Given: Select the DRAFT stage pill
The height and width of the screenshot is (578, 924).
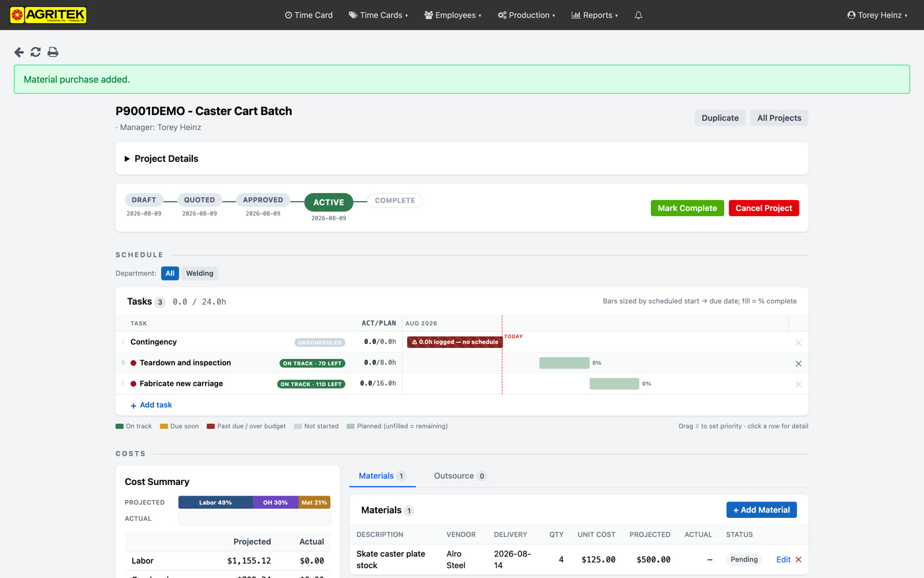Looking at the screenshot, I should 144,200.
